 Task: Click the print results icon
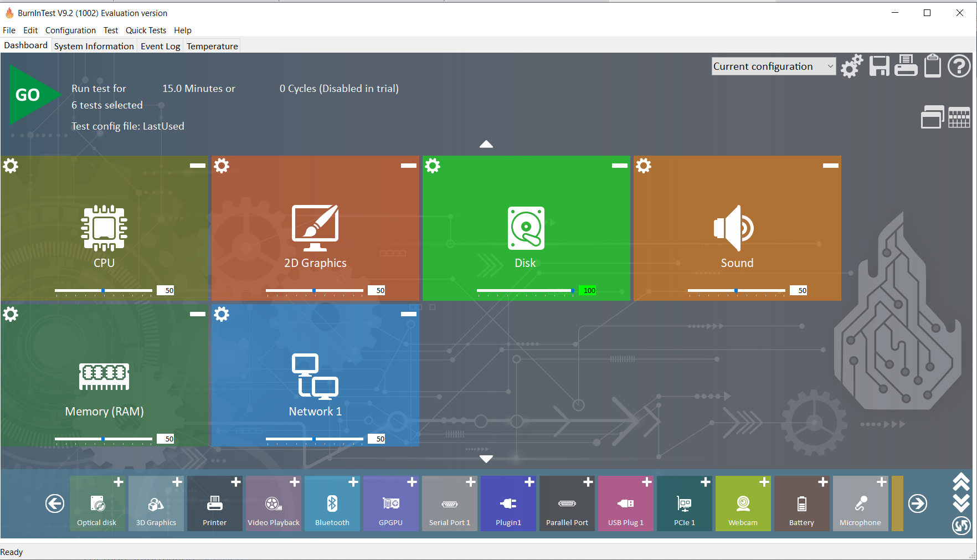click(906, 66)
